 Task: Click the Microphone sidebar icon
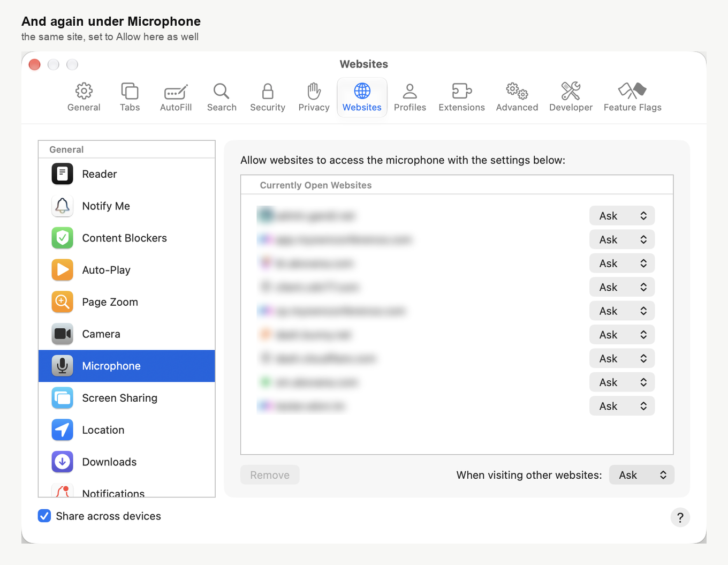tap(63, 366)
